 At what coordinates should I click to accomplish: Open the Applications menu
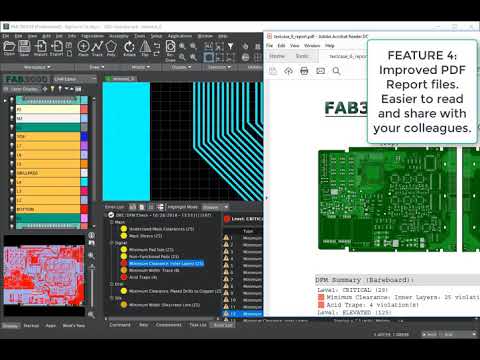click(x=180, y=36)
